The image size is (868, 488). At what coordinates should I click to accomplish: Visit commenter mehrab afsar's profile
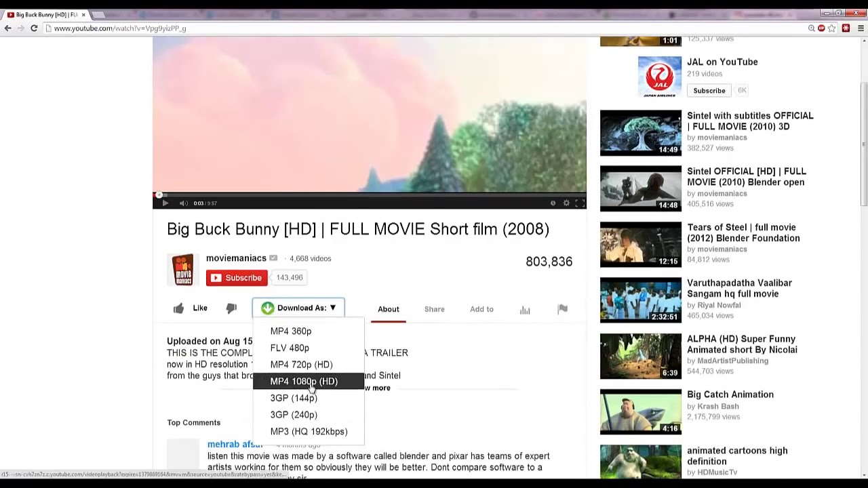pyautogui.click(x=235, y=445)
